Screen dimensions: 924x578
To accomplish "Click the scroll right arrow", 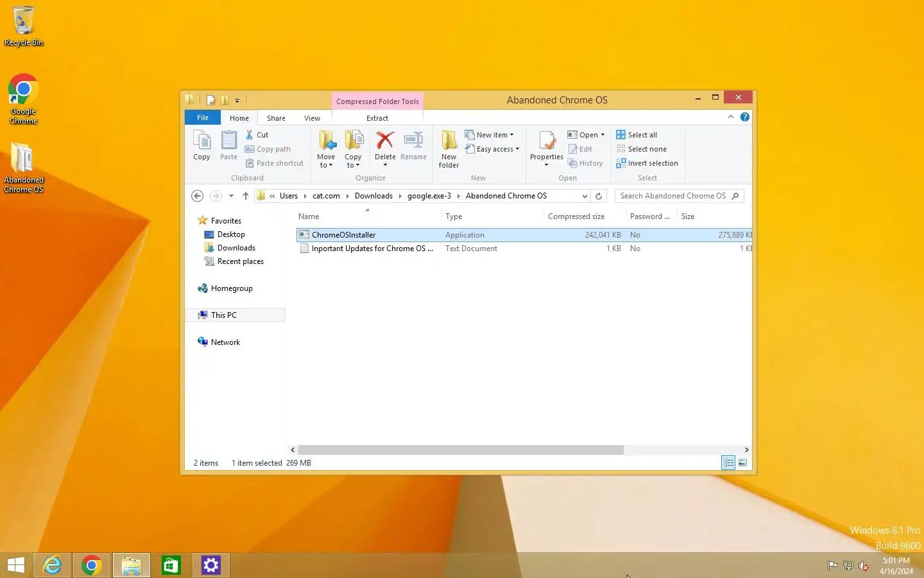I will tap(746, 450).
